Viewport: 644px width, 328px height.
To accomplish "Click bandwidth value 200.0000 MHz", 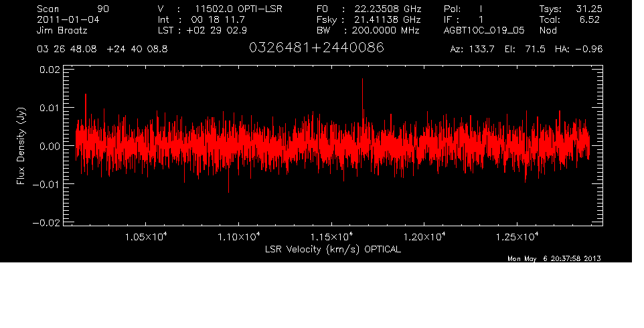I will (386, 30).
